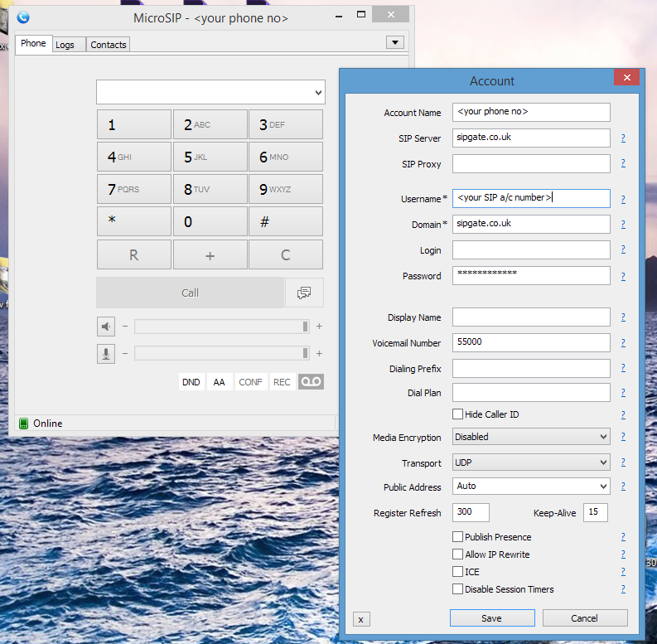Click the Register Refresh field

[471, 512]
